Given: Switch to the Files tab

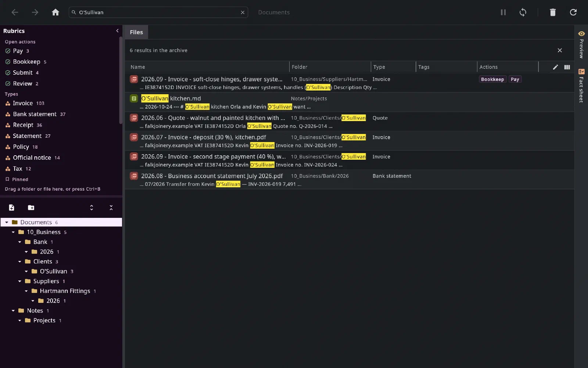Looking at the screenshot, I should (136, 32).
